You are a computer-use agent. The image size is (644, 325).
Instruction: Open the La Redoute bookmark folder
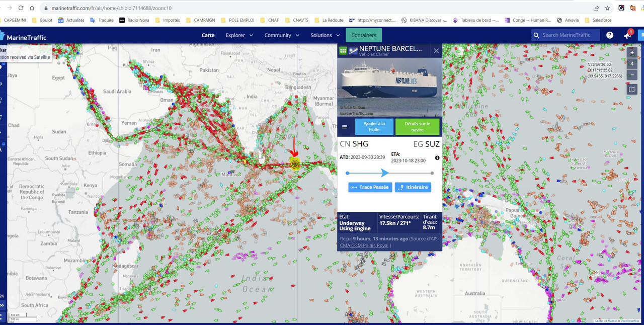coord(329,20)
